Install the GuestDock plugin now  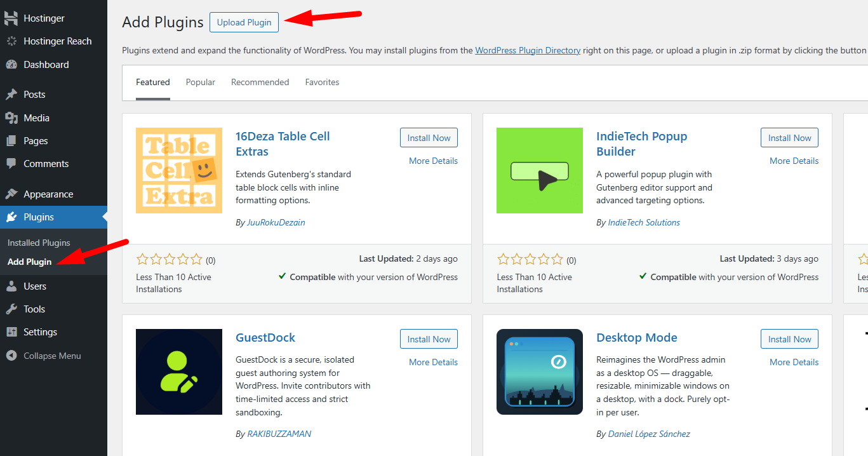coord(429,339)
